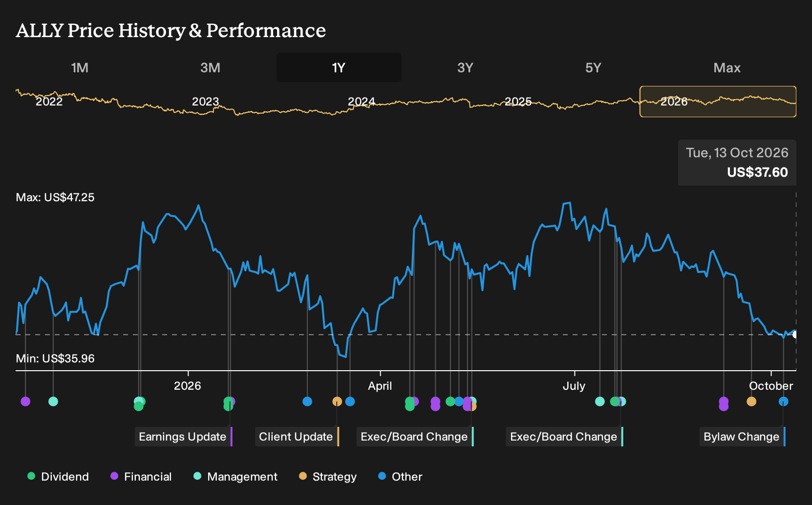Jump to 2025 on the overview timeline

tap(518, 102)
